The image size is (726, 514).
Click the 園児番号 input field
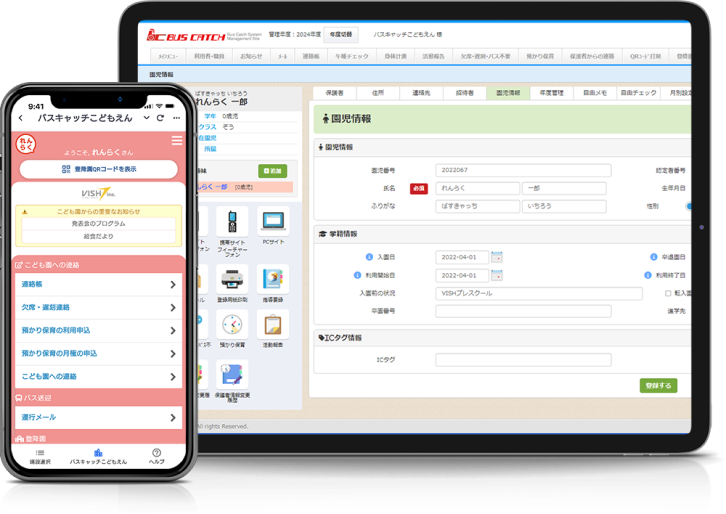[x=520, y=170]
